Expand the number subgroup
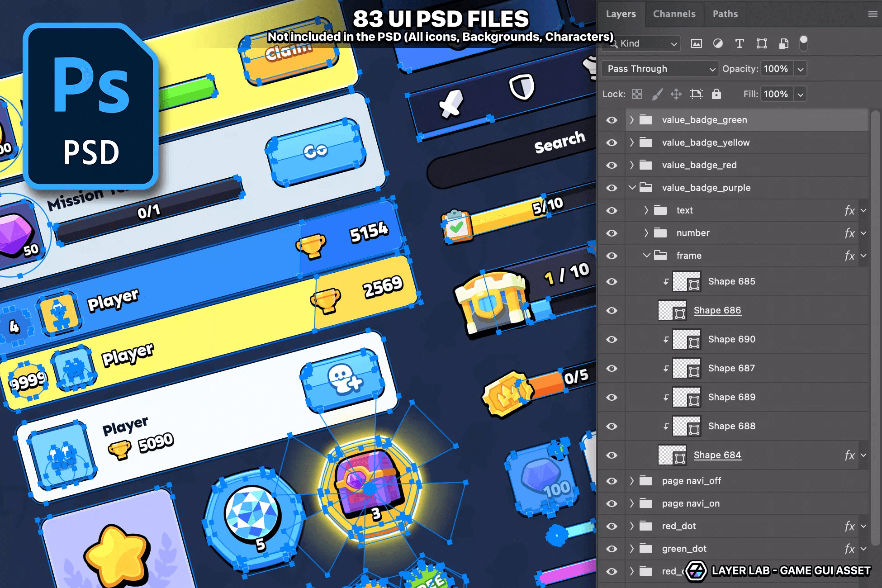 [646, 233]
